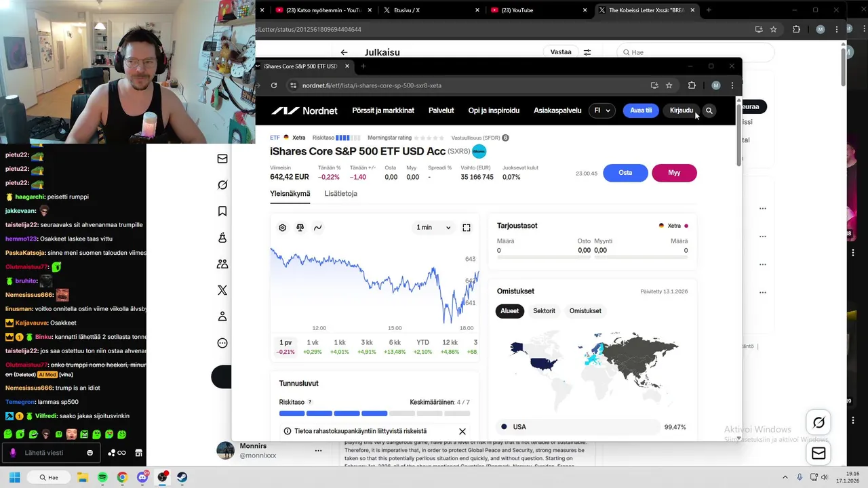Viewport: 868px width, 488px height.
Task: Open floating messages envelope on X
Action: [818, 453]
